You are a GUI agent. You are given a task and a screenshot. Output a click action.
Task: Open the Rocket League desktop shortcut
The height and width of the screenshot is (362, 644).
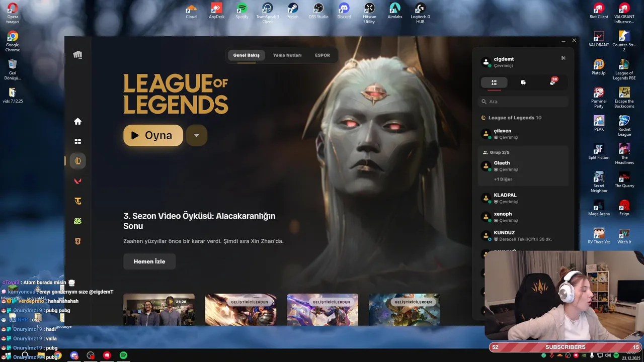pyautogui.click(x=624, y=126)
